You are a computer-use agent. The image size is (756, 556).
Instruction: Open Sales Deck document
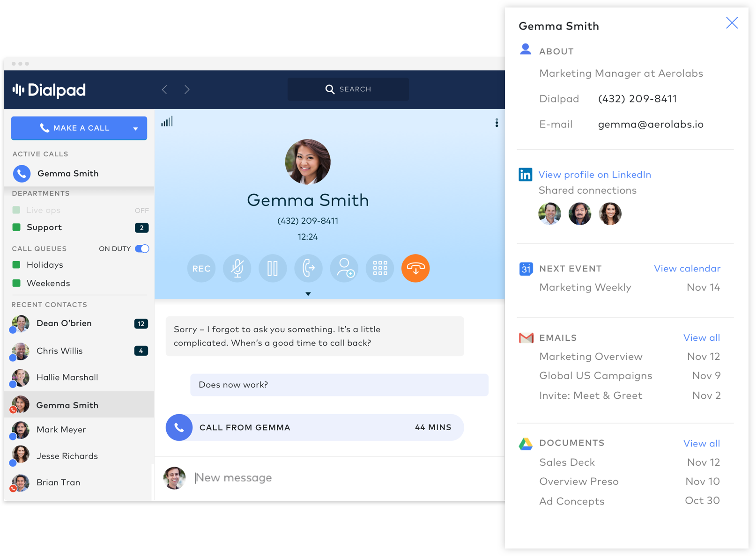coord(630,462)
